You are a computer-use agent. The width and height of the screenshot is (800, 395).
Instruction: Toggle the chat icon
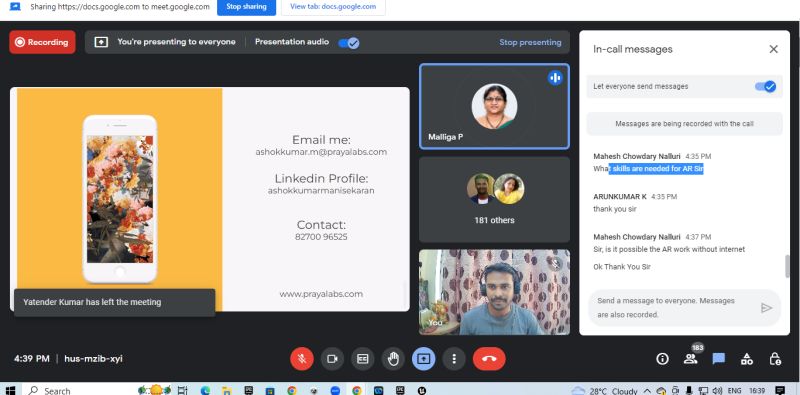pos(719,359)
